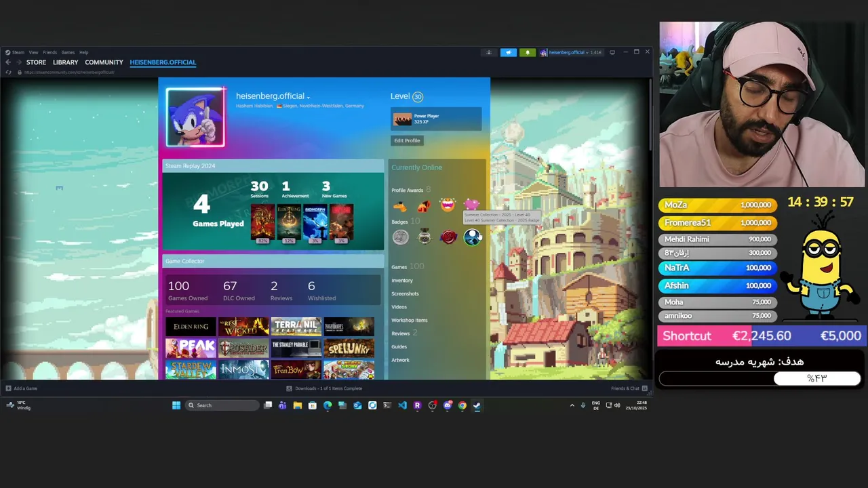Open the Elden Ring featured game tile

(x=191, y=327)
